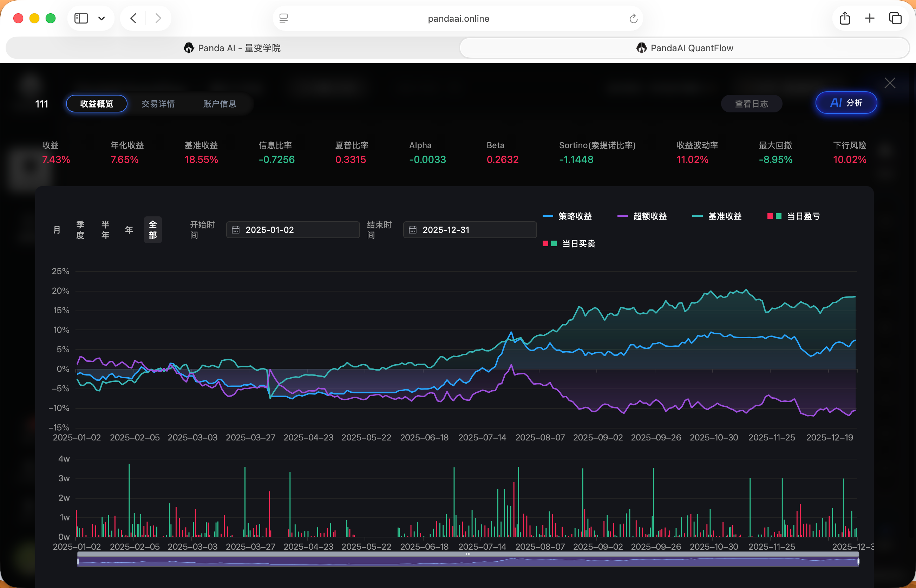Click the 查看日志 button
The width and height of the screenshot is (916, 588).
[752, 104]
